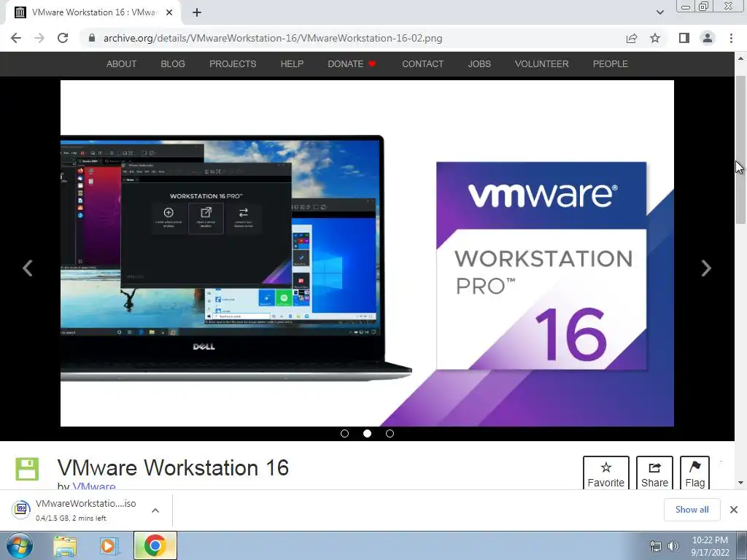
Task: Click the page vertical scrollbar thumb
Action: 740,149
